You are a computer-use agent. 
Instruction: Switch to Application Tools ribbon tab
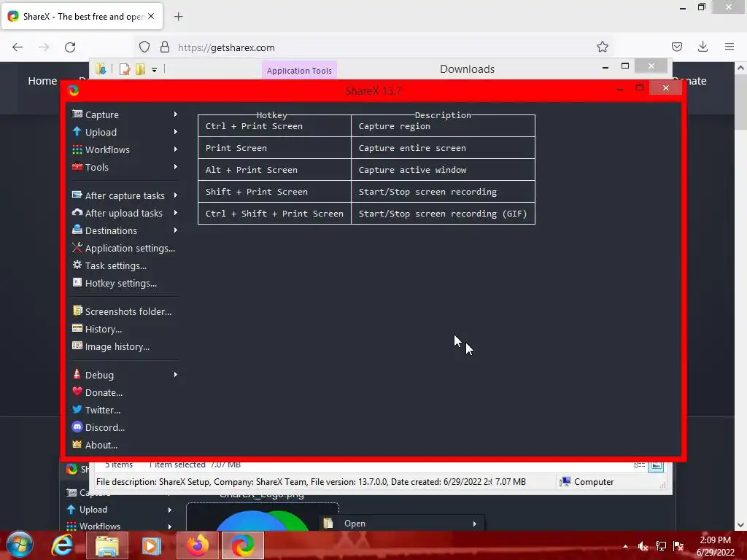click(x=299, y=71)
